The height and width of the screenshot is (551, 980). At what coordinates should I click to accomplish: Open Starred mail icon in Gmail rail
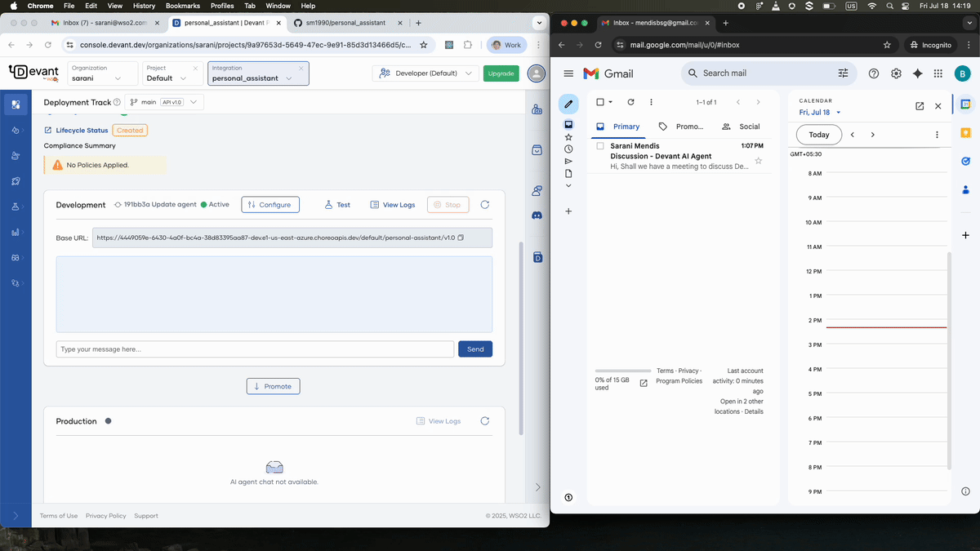pyautogui.click(x=568, y=137)
